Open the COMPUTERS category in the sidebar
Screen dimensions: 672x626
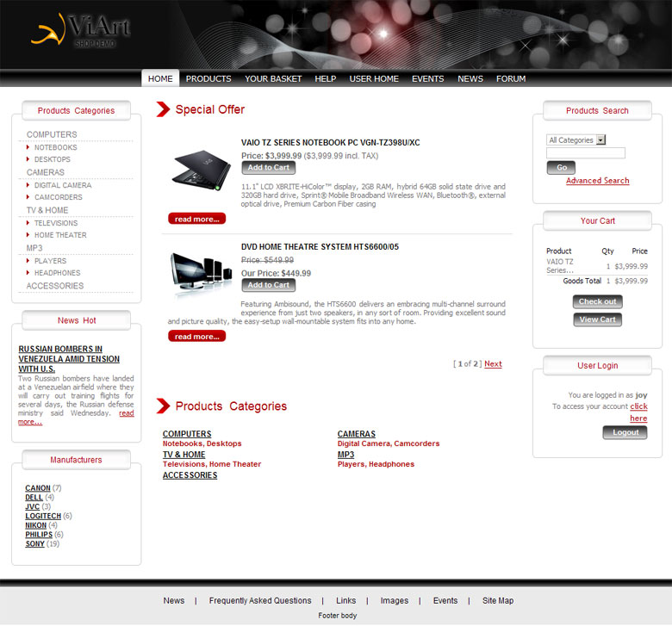[52, 134]
